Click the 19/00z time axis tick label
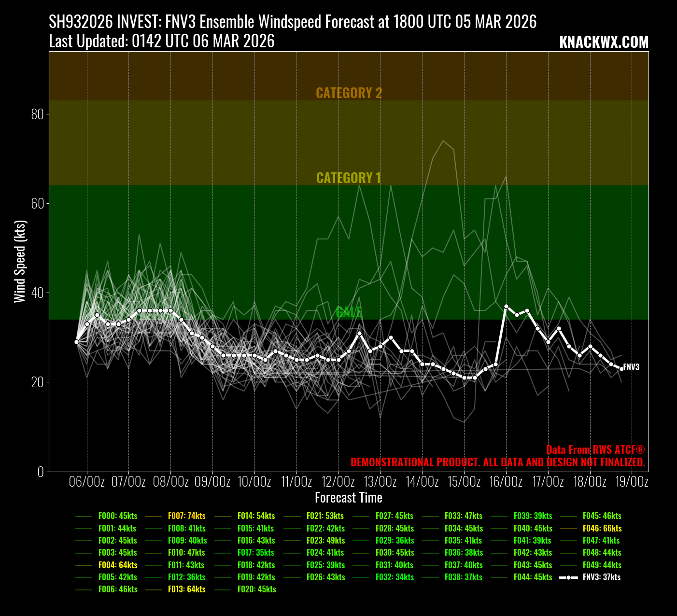The width and height of the screenshot is (677, 616). (x=632, y=482)
